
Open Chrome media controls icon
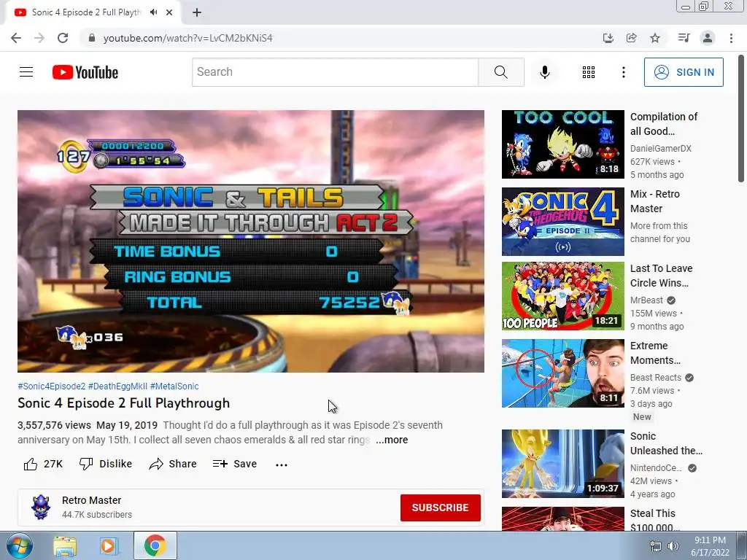tap(684, 38)
